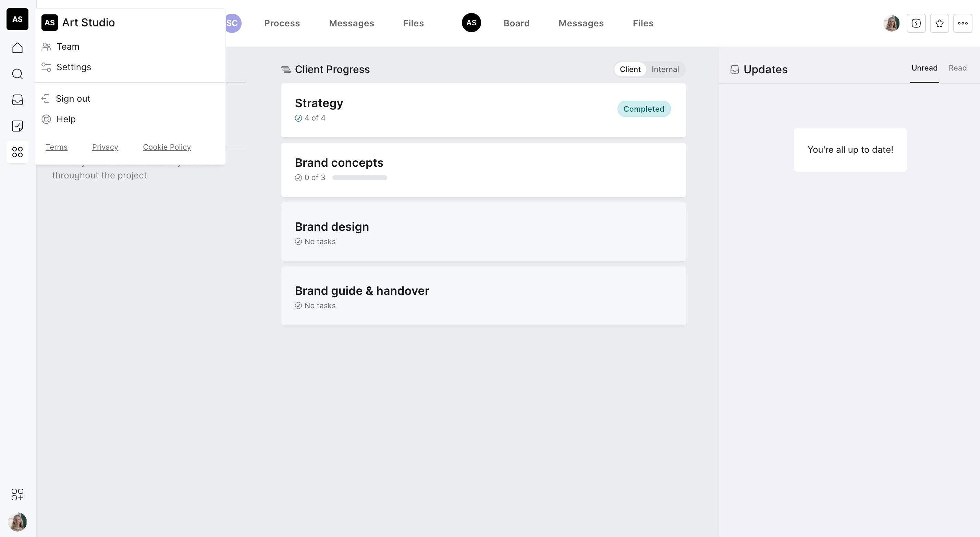Switch progress view to Internal
980x537 pixels.
(x=665, y=69)
